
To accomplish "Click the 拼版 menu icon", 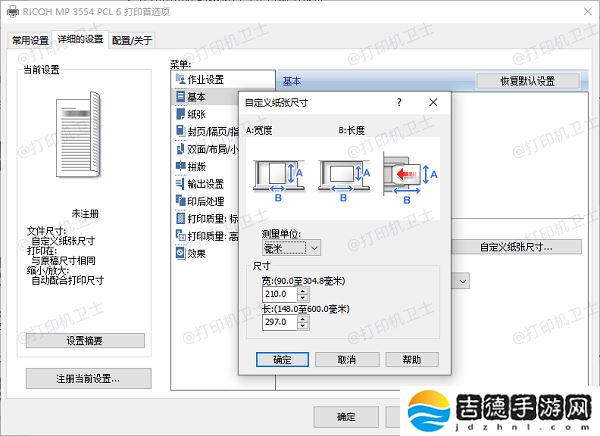I will (180, 166).
